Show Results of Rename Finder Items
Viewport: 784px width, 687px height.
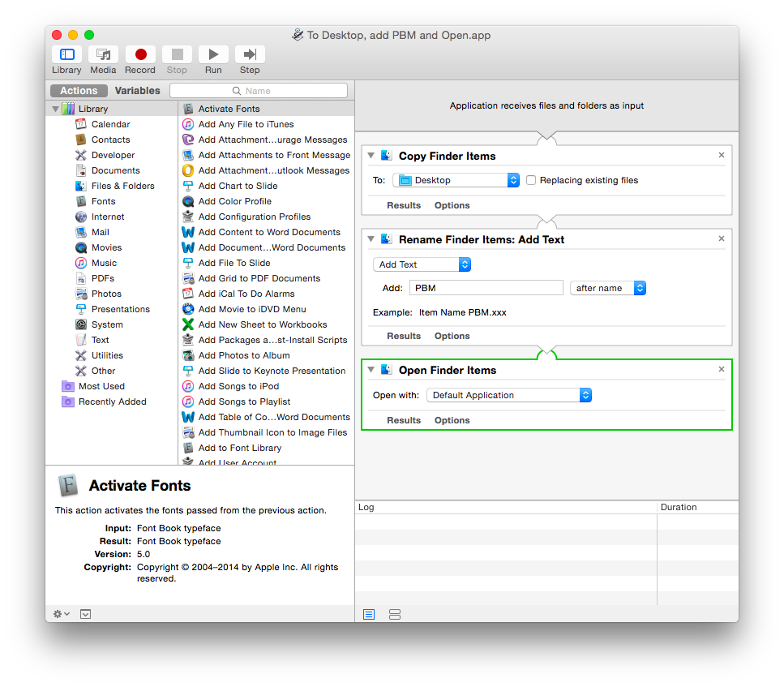404,336
